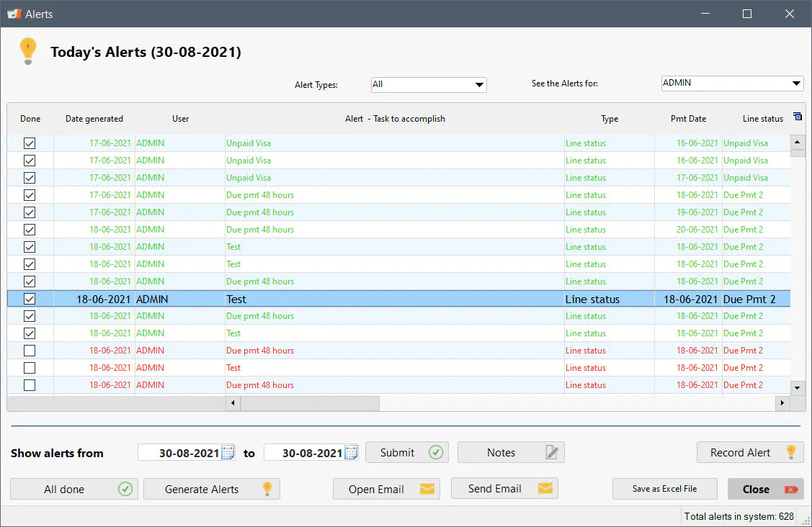Export the list with Save as Excel File
This screenshot has height=527, width=812.
pyautogui.click(x=665, y=489)
